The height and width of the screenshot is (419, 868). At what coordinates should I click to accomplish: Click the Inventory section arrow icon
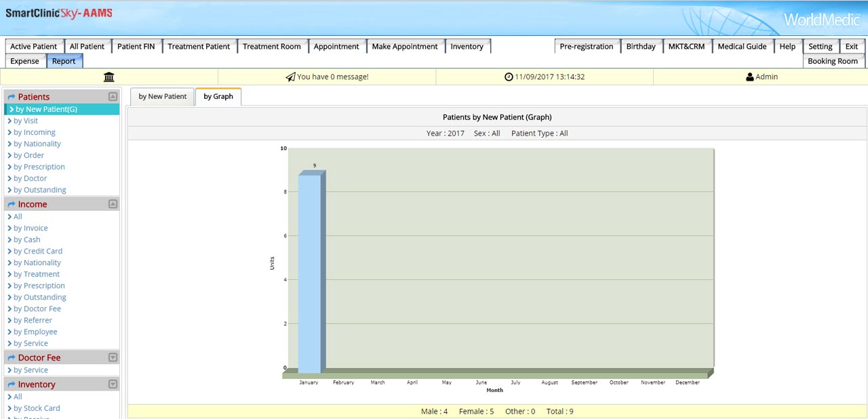pyautogui.click(x=12, y=384)
